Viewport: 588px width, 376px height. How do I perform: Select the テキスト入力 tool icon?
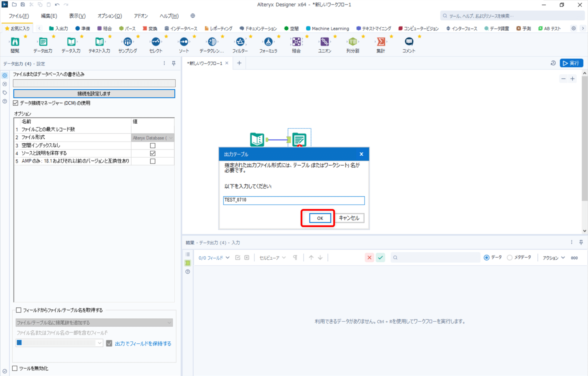coord(99,42)
